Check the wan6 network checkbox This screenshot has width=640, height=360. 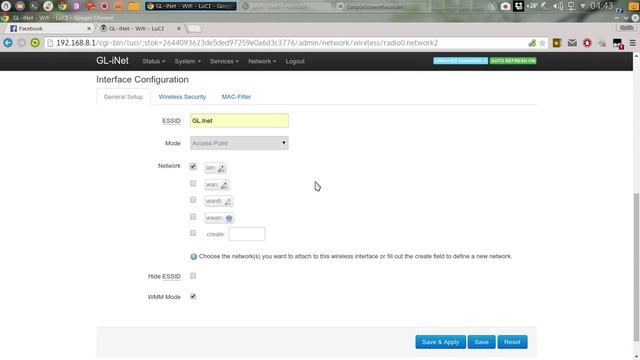(193, 200)
